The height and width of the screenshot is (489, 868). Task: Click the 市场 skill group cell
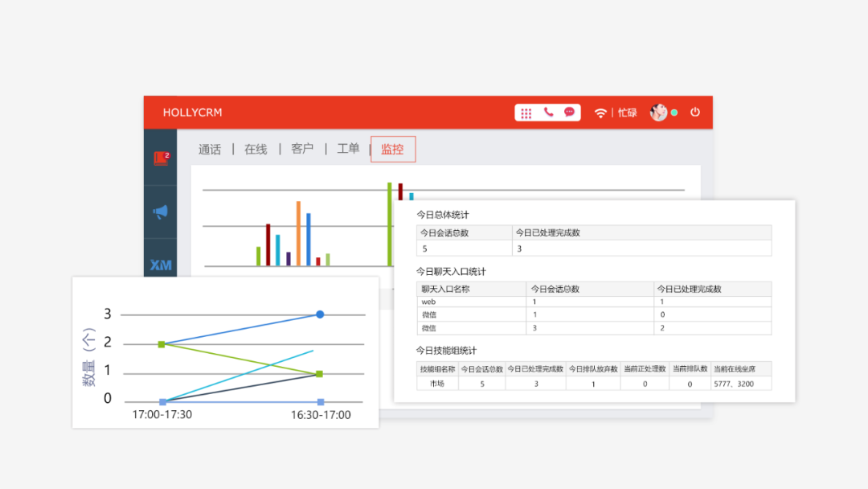click(437, 383)
